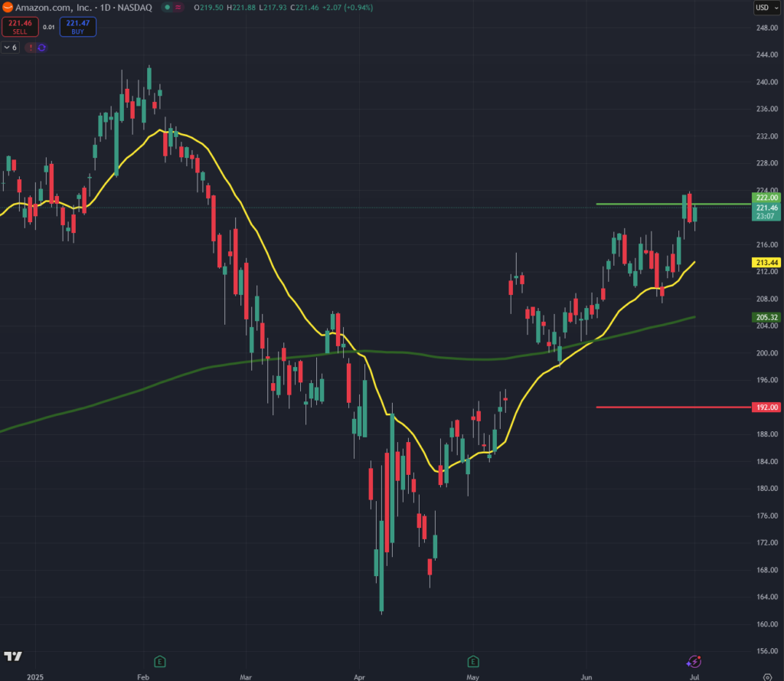Screen dimensions: 784x681
Task: Click the red 221.46 SELL button
Action: [20, 27]
